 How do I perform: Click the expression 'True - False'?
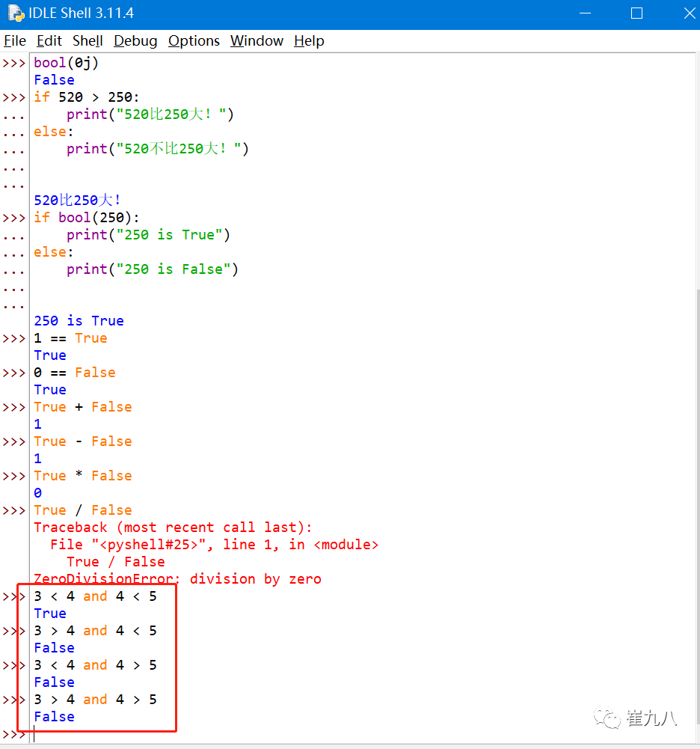click(x=82, y=441)
